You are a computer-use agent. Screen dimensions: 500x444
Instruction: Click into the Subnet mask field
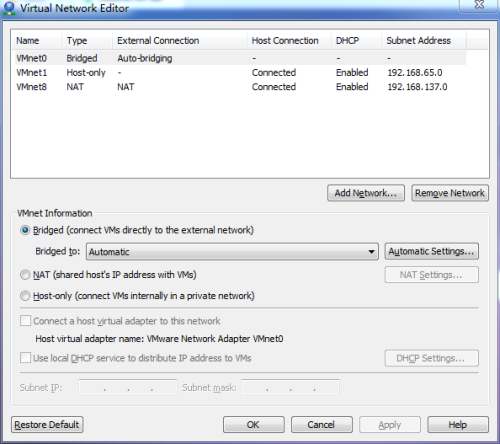click(290, 387)
